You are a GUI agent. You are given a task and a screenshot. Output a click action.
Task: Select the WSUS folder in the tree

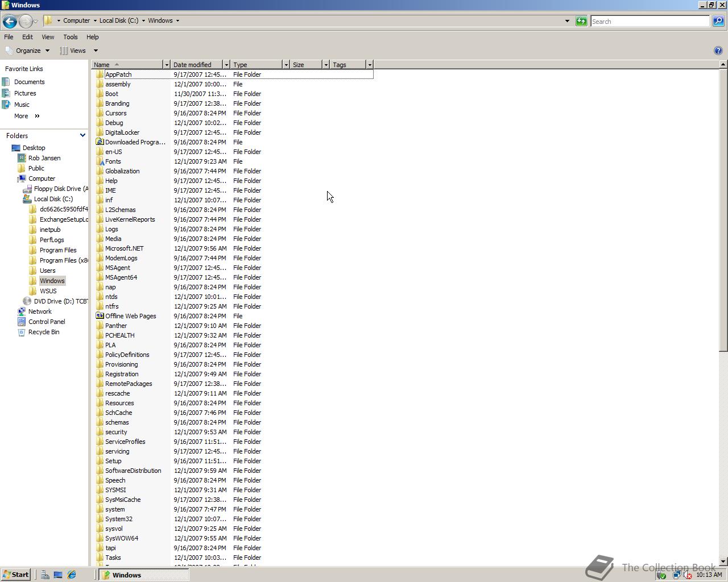48,291
